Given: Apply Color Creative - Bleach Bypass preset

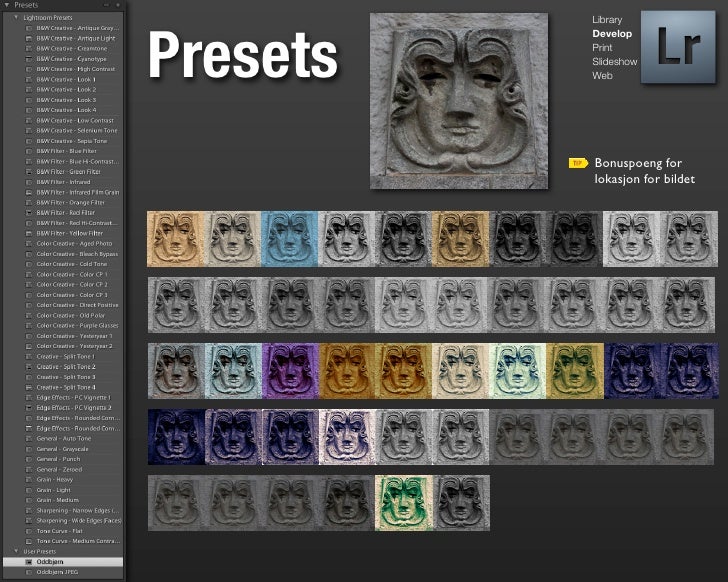Looking at the screenshot, I should coord(77,254).
